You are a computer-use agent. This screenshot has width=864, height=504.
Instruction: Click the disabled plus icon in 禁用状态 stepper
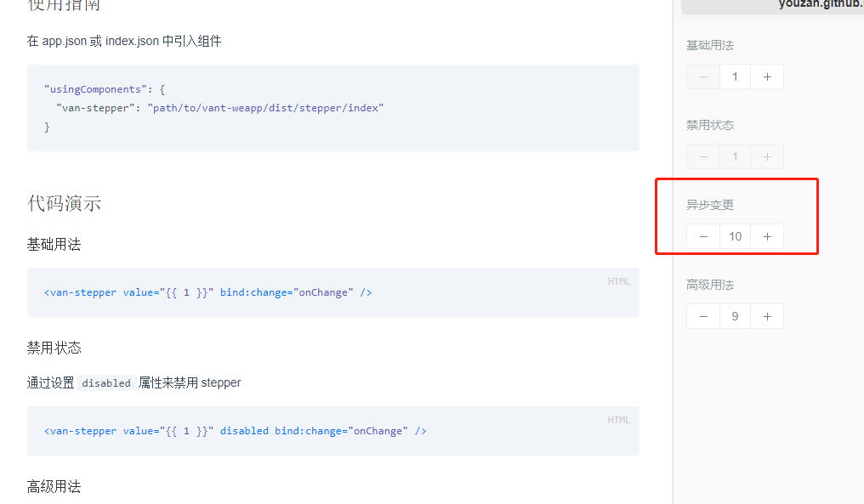click(x=767, y=156)
